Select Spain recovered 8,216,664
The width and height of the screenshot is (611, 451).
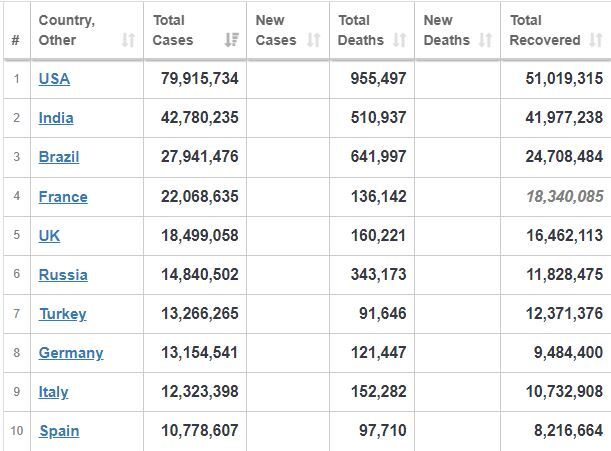click(x=569, y=430)
